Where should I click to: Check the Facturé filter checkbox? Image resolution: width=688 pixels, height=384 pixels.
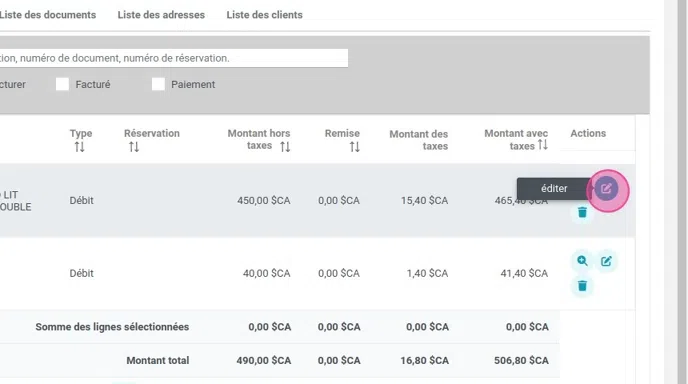point(62,84)
